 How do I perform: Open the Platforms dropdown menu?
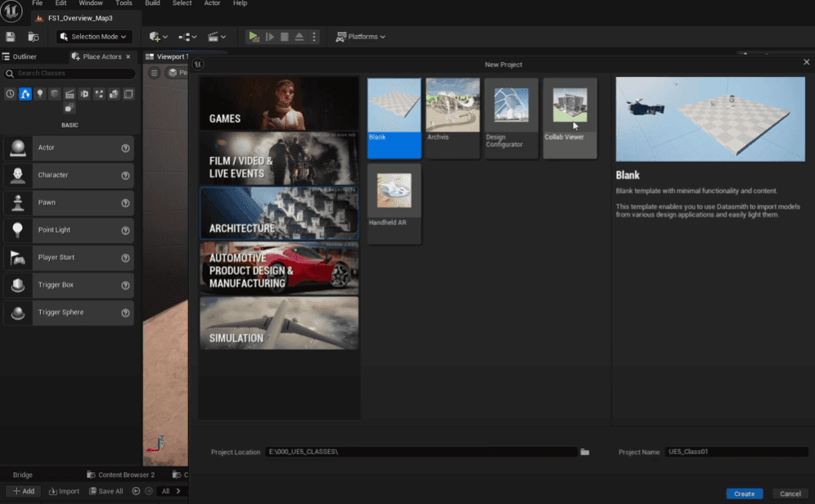tap(361, 36)
